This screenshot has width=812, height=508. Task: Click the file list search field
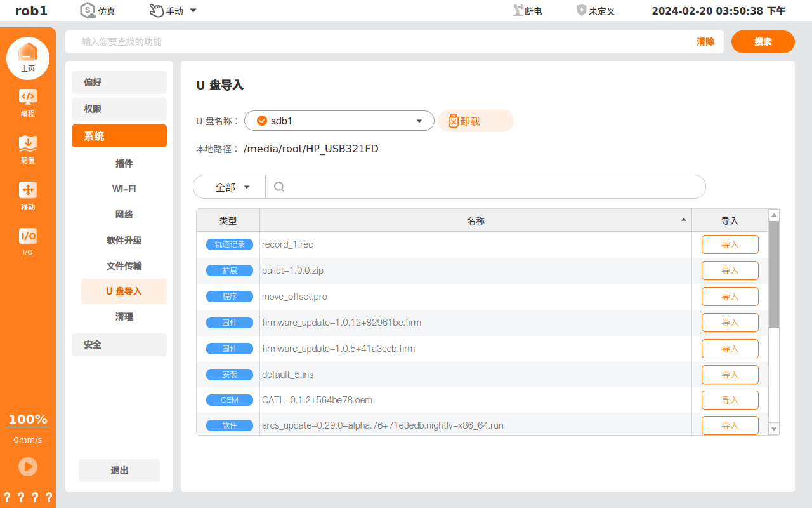coord(485,187)
